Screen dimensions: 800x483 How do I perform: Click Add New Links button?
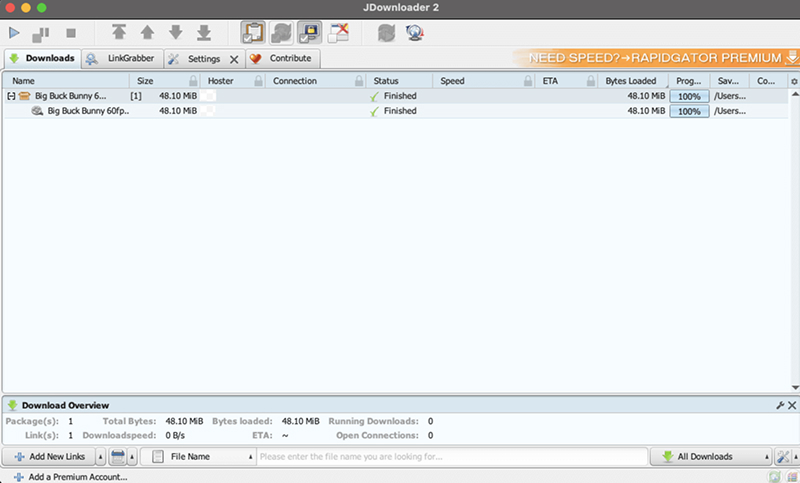pos(49,456)
